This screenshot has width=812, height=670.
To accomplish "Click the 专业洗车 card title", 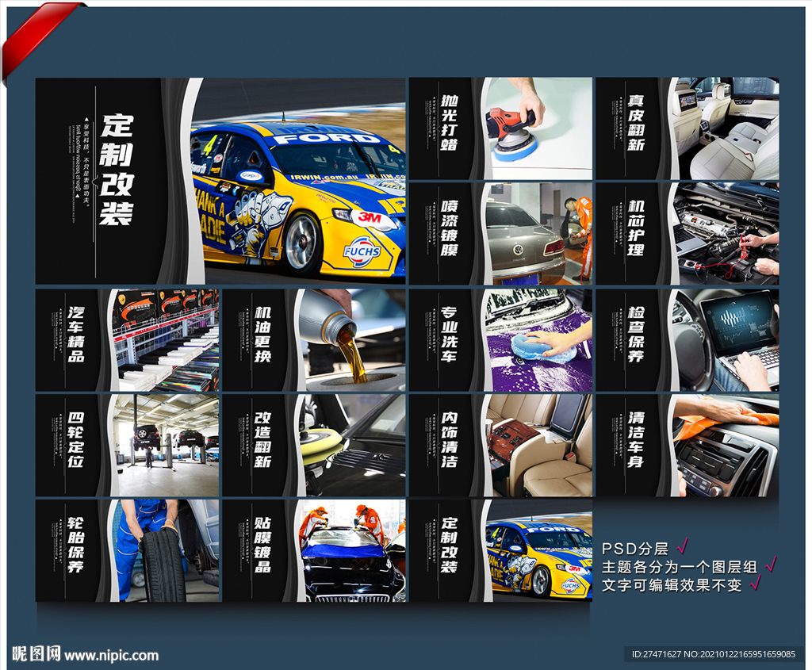I will click(449, 335).
